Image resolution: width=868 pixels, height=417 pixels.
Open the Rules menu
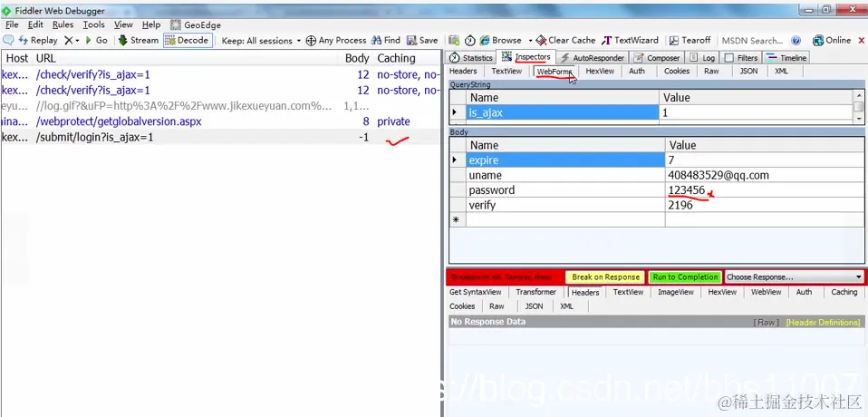[x=63, y=24]
